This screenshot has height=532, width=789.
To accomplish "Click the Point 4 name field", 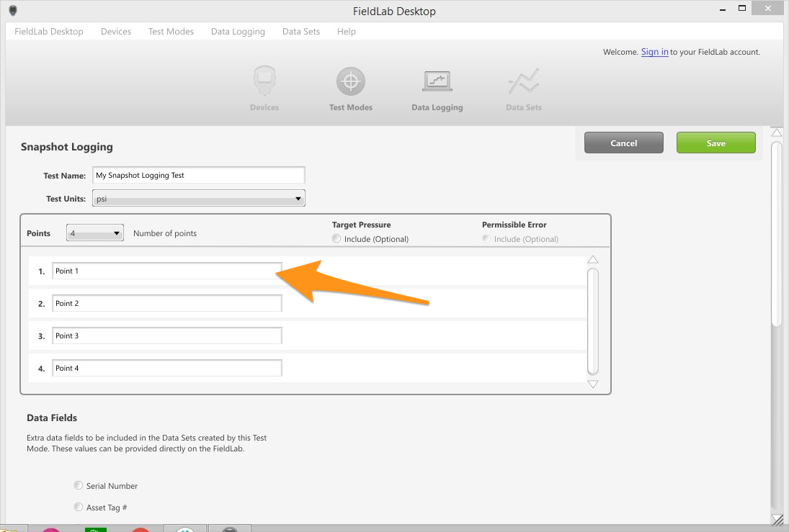I will pyautogui.click(x=167, y=368).
